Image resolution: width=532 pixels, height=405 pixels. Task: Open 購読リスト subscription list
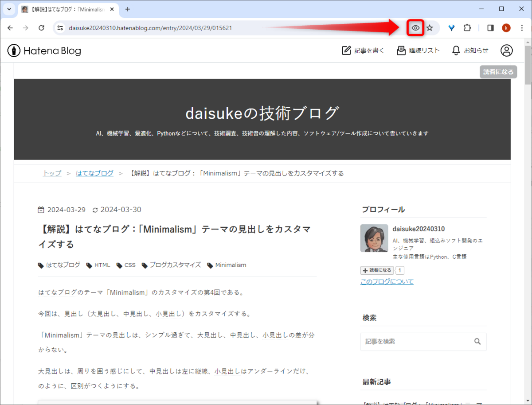click(x=418, y=51)
